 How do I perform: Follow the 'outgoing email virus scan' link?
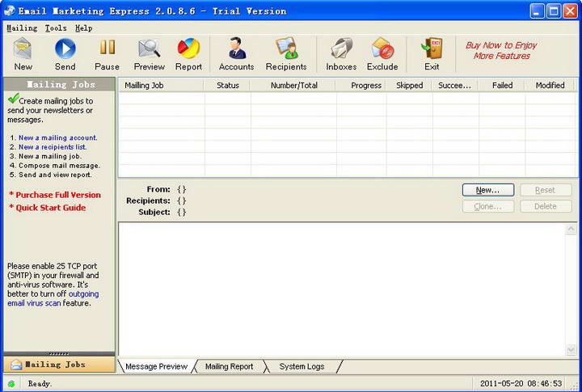(53, 298)
